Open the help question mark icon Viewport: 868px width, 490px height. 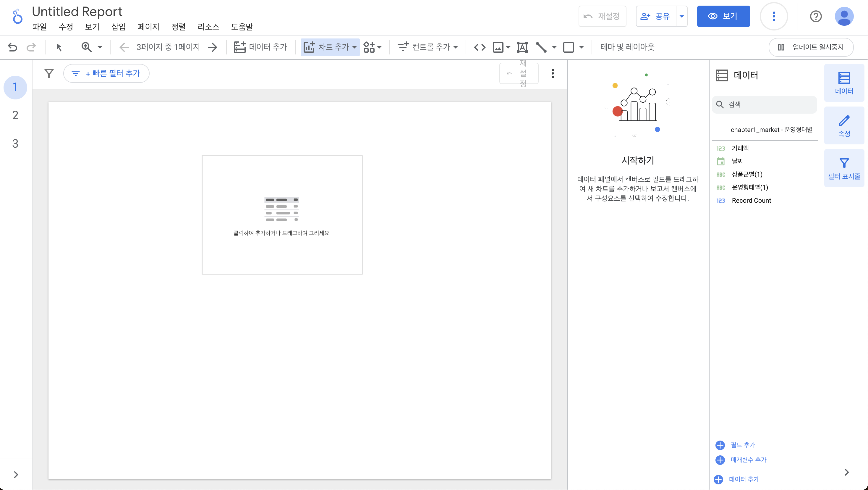tap(815, 16)
